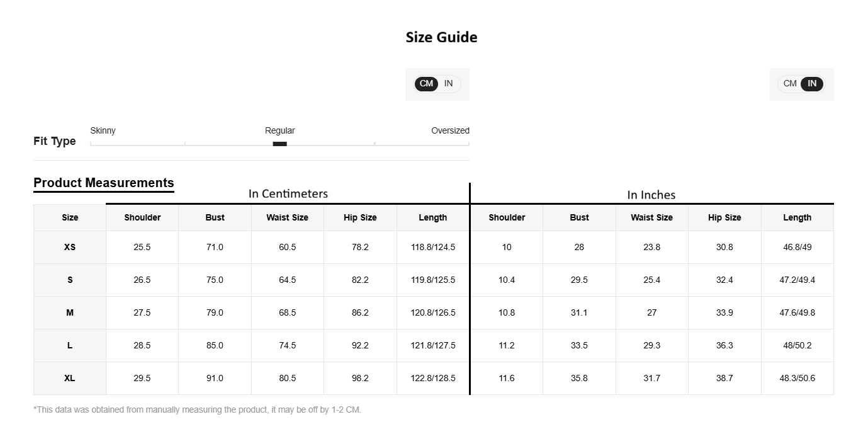868x441 pixels.
Task: Select the XS size row label
Action: pos(70,247)
